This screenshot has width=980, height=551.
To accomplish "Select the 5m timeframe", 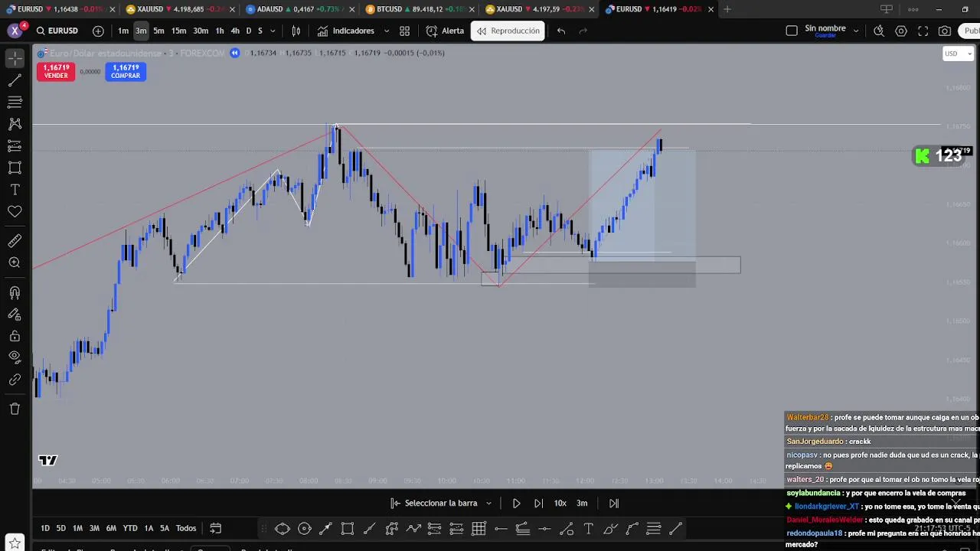I will click(x=158, y=31).
